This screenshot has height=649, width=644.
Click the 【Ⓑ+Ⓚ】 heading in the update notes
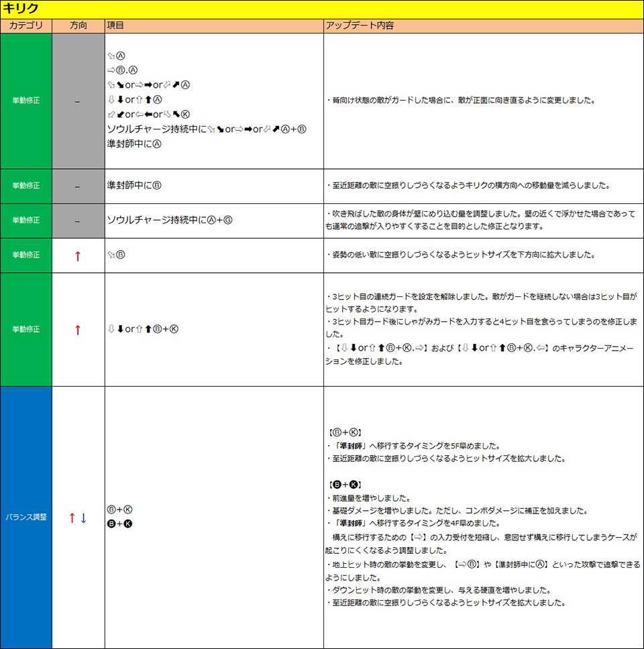tap(344, 433)
